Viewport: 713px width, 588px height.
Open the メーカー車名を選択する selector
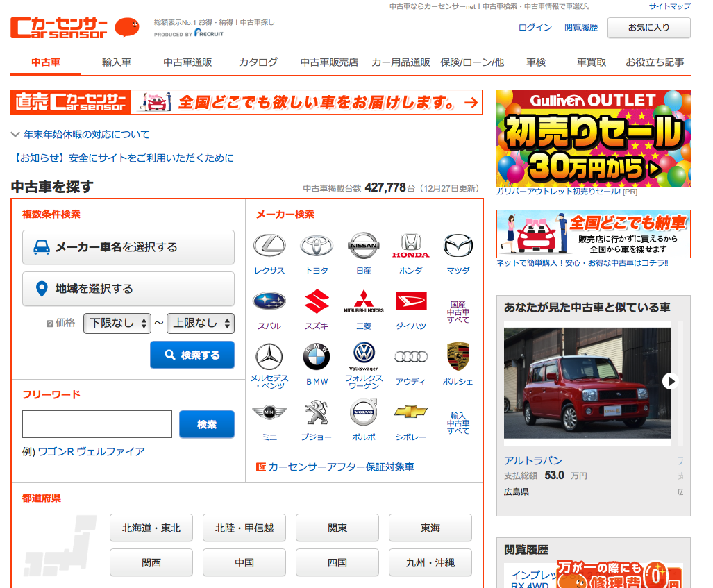tap(128, 247)
